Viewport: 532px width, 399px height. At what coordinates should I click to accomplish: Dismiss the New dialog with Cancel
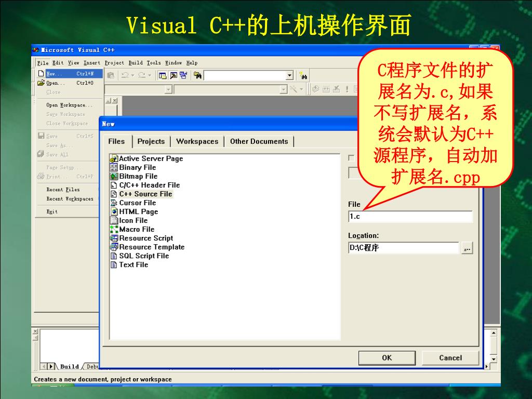pos(450,357)
